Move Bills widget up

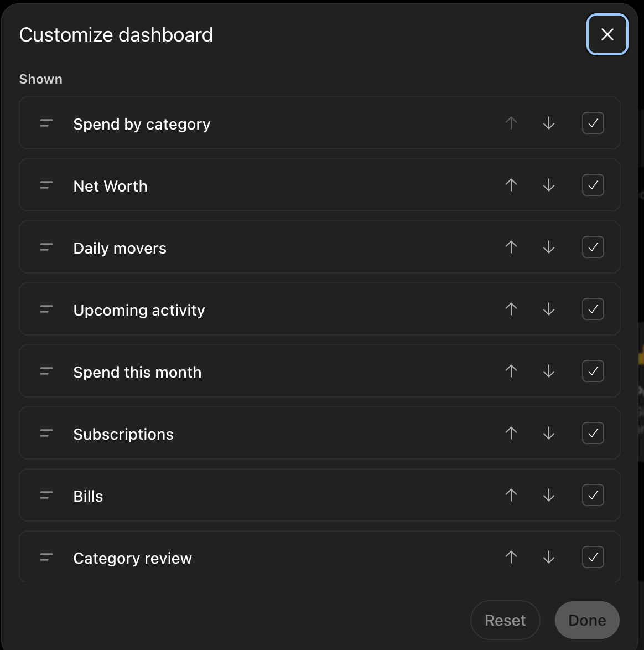511,495
